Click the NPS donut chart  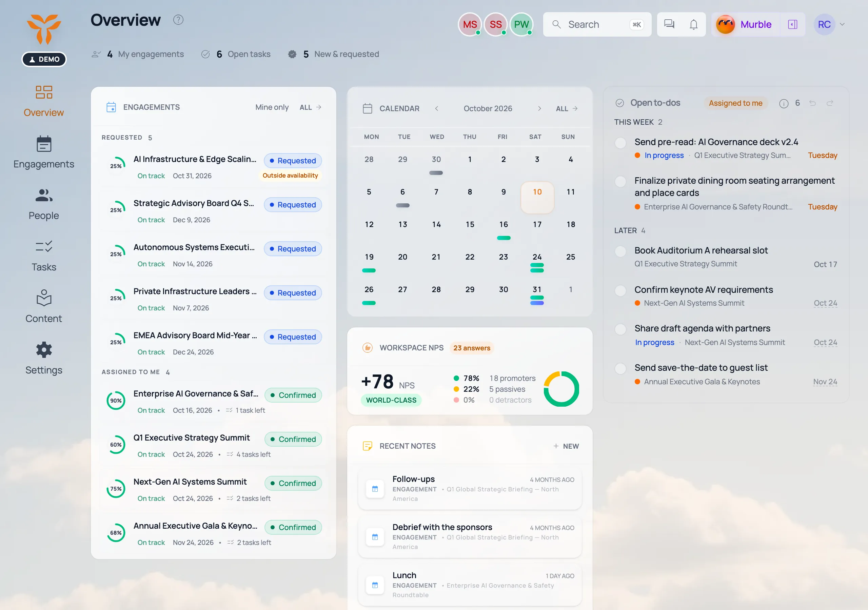pyautogui.click(x=561, y=389)
